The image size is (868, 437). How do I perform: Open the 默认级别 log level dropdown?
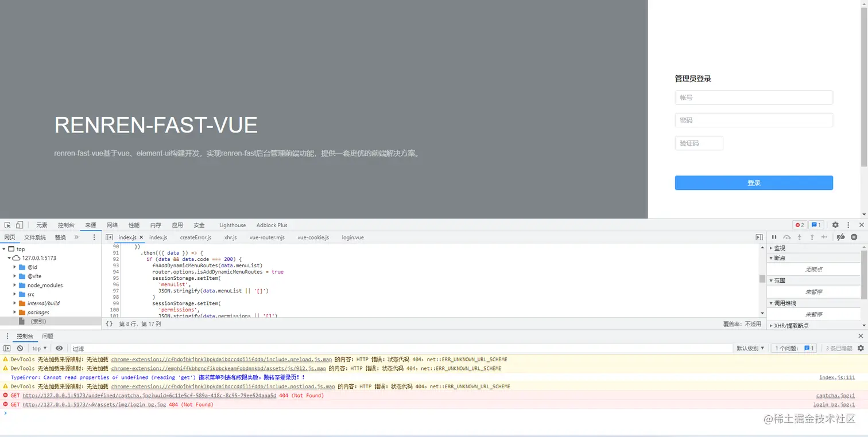click(750, 348)
